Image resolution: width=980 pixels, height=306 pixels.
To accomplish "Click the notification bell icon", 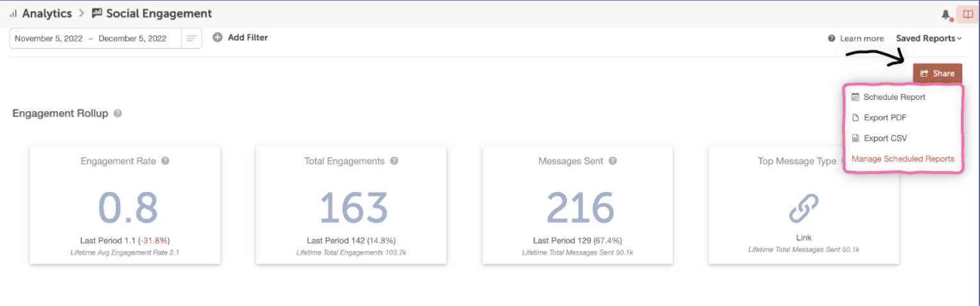I will pos(946,14).
